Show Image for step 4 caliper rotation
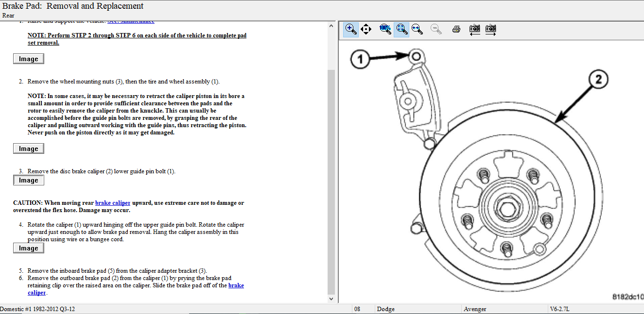This screenshot has height=314, width=644. [28, 248]
